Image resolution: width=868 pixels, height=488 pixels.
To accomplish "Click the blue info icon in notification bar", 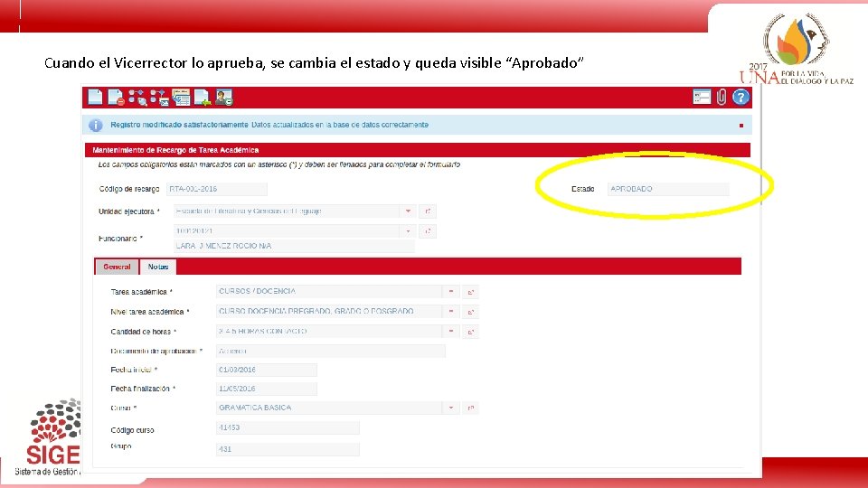I will coord(95,126).
